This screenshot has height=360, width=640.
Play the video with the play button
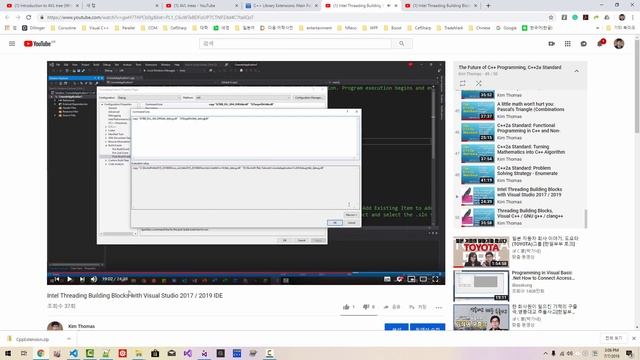[x=69, y=279]
